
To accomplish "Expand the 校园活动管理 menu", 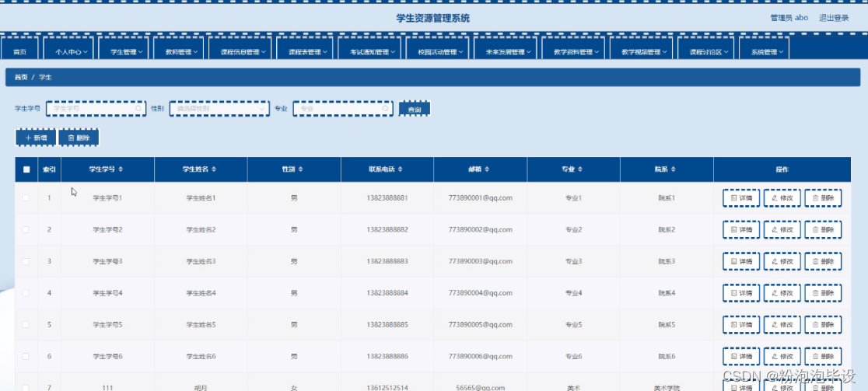I will [x=437, y=49].
